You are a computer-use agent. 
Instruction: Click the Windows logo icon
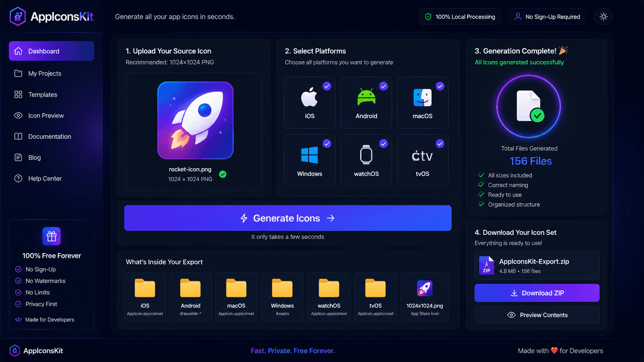pyautogui.click(x=309, y=155)
